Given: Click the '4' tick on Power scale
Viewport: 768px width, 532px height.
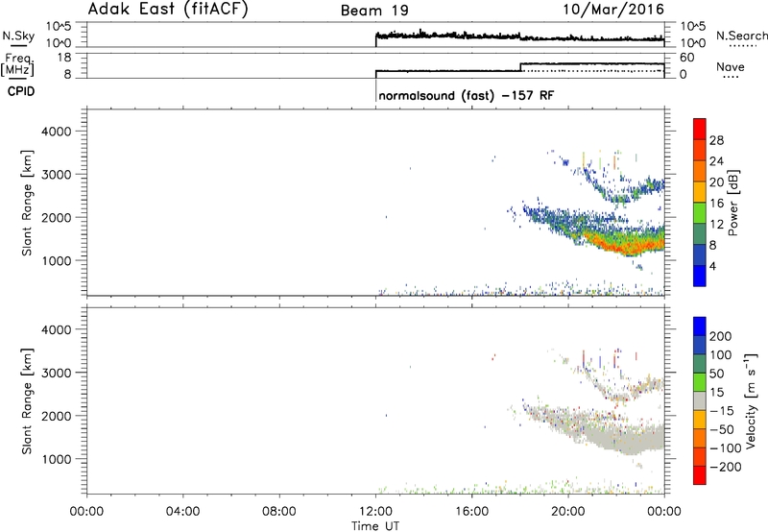Looking at the screenshot, I should coord(712,266).
